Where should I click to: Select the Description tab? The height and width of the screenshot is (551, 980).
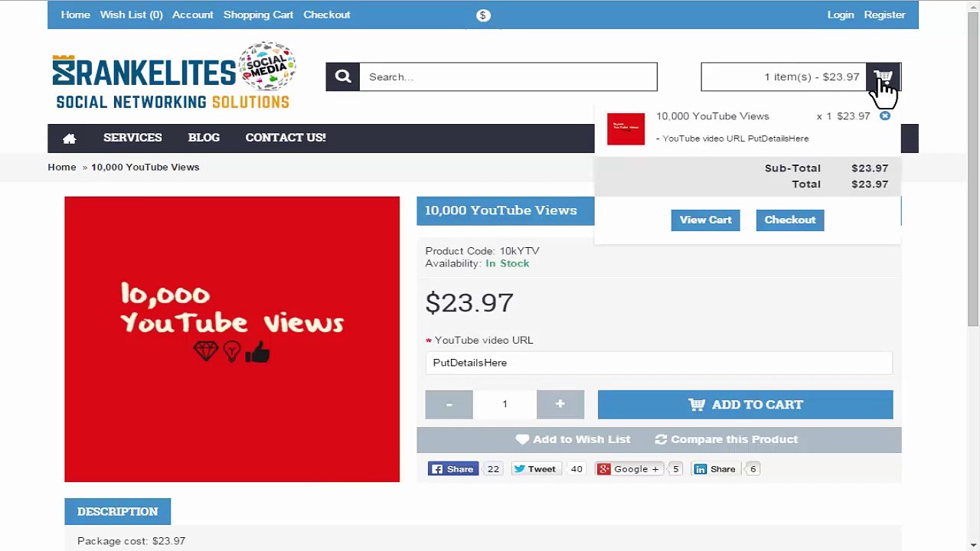(x=117, y=511)
